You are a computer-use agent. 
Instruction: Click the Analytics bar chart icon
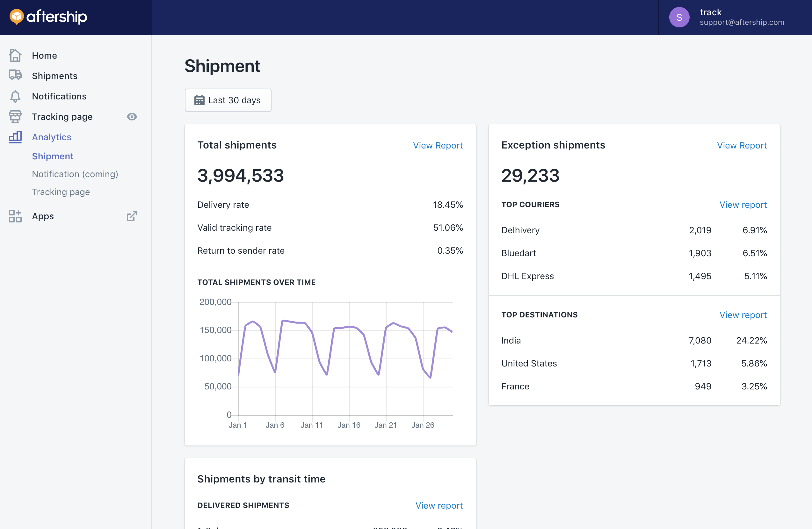(x=15, y=137)
